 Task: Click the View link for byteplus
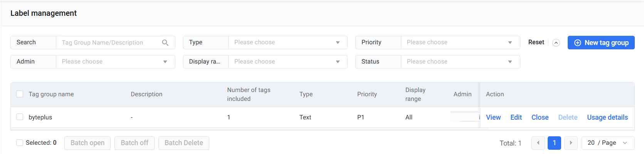coord(493,117)
